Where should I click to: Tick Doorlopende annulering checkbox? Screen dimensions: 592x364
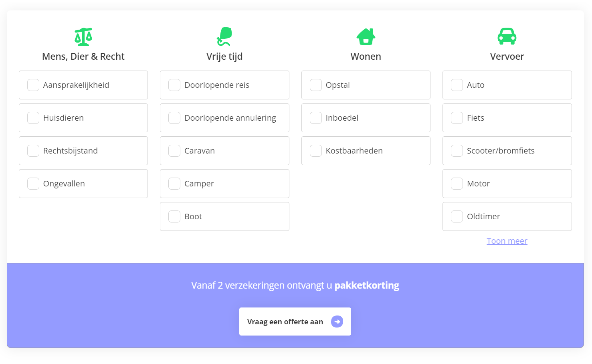(174, 118)
